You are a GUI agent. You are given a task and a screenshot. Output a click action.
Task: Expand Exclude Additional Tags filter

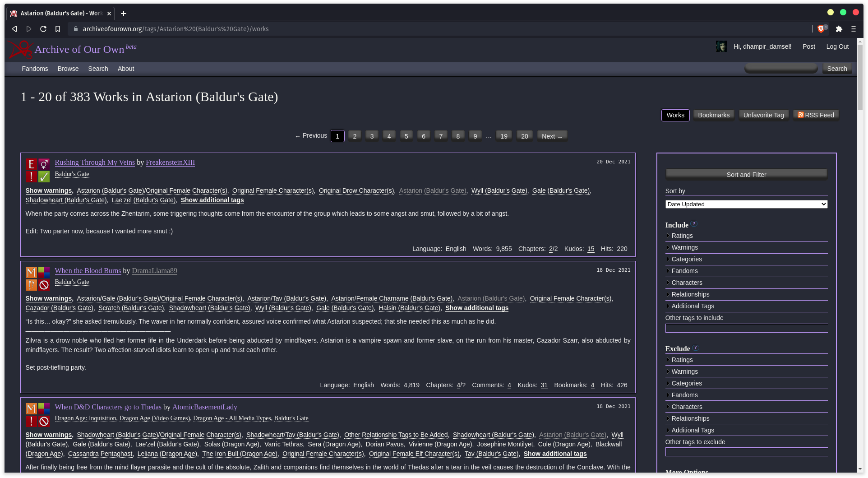(x=746, y=430)
